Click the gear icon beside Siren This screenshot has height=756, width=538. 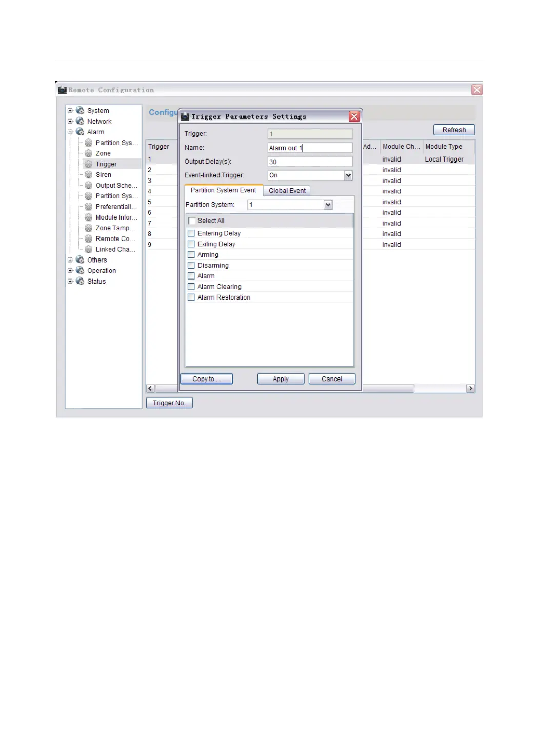[89, 174]
